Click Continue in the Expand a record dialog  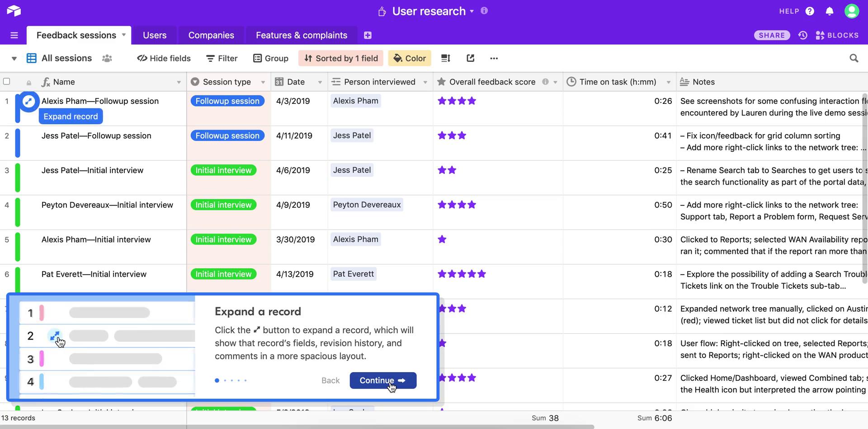(x=382, y=380)
